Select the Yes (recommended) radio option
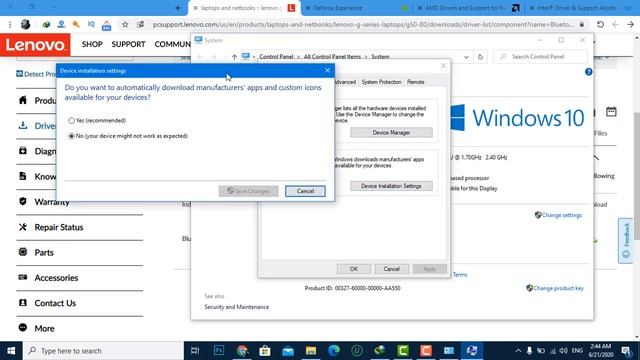 (71, 120)
